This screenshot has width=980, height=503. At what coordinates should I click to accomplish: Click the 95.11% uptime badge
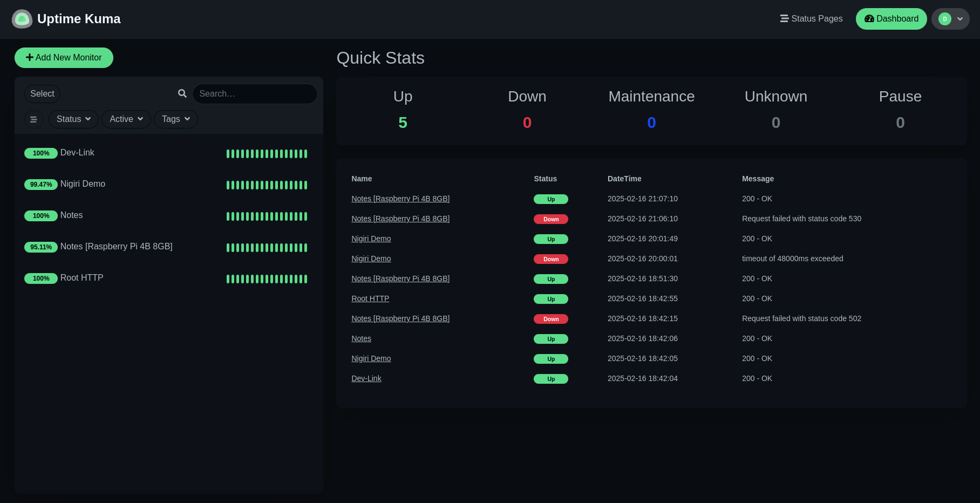pyautogui.click(x=41, y=247)
